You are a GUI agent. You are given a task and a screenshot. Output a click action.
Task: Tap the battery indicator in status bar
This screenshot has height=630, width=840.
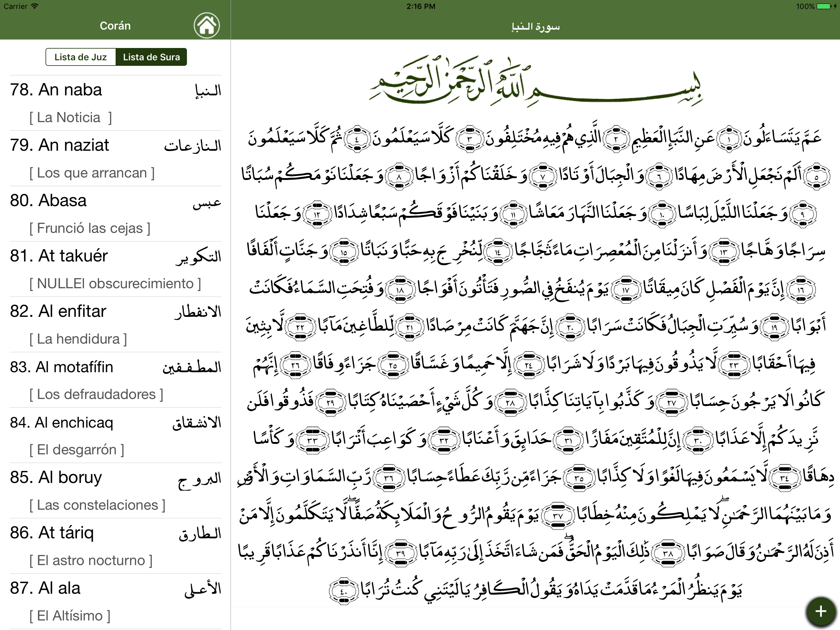click(824, 6)
